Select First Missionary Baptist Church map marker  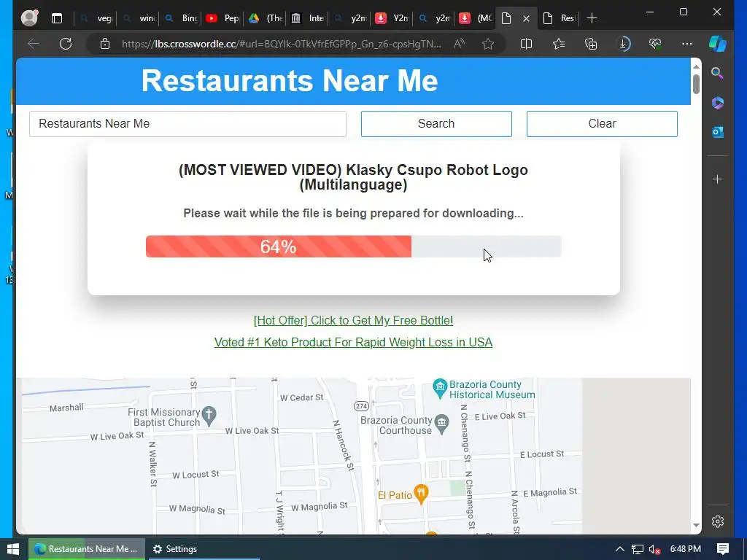[209, 415]
